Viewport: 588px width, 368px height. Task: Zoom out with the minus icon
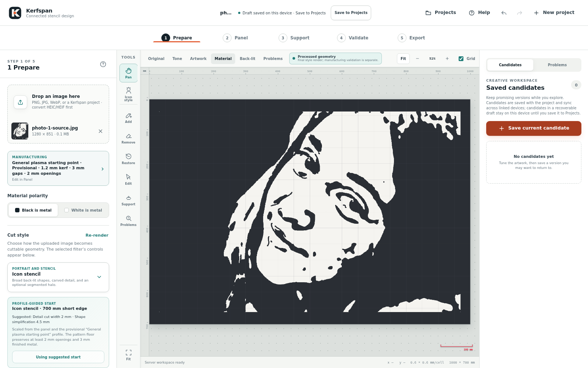[417, 59]
